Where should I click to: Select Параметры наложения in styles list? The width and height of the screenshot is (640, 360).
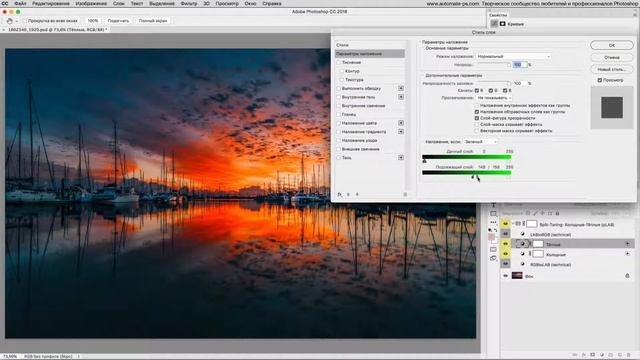[369, 53]
